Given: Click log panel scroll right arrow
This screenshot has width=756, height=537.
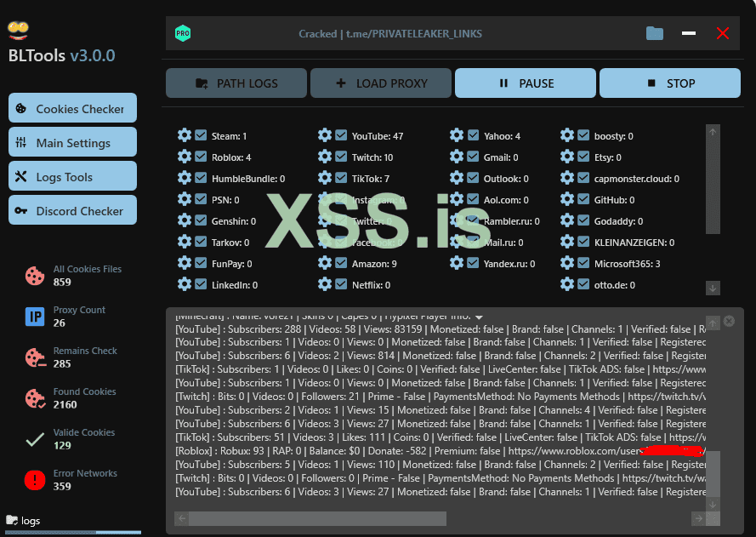Looking at the screenshot, I should pyautogui.click(x=698, y=518).
